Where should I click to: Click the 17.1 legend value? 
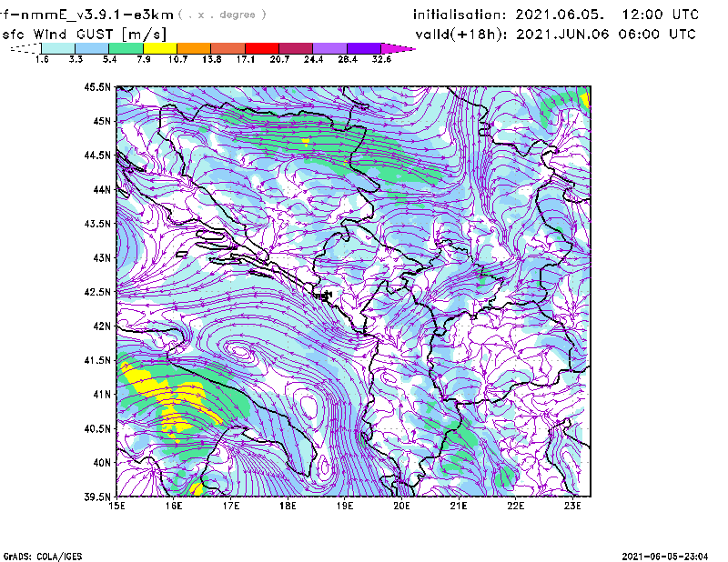pyautogui.click(x=246, y=59)
